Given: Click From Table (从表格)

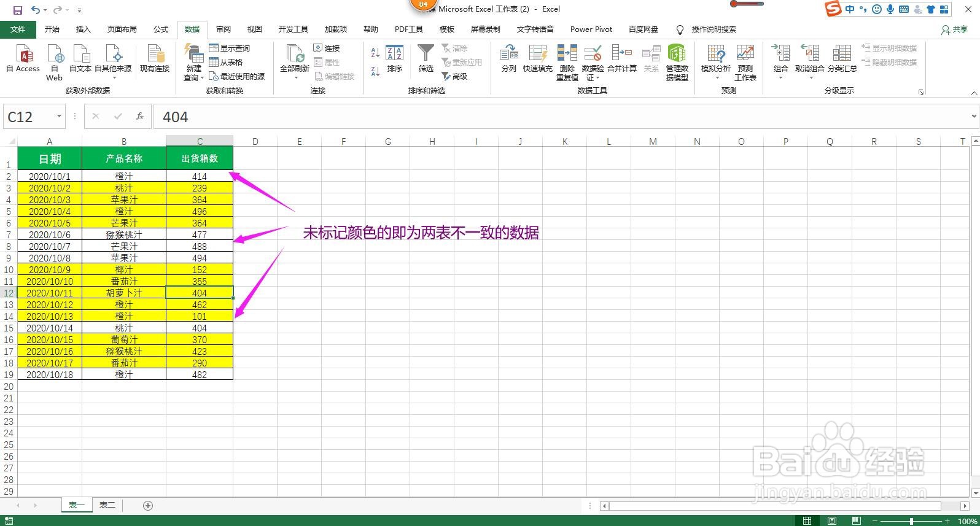Looking at the screenshot, I should tap(226, 62).
